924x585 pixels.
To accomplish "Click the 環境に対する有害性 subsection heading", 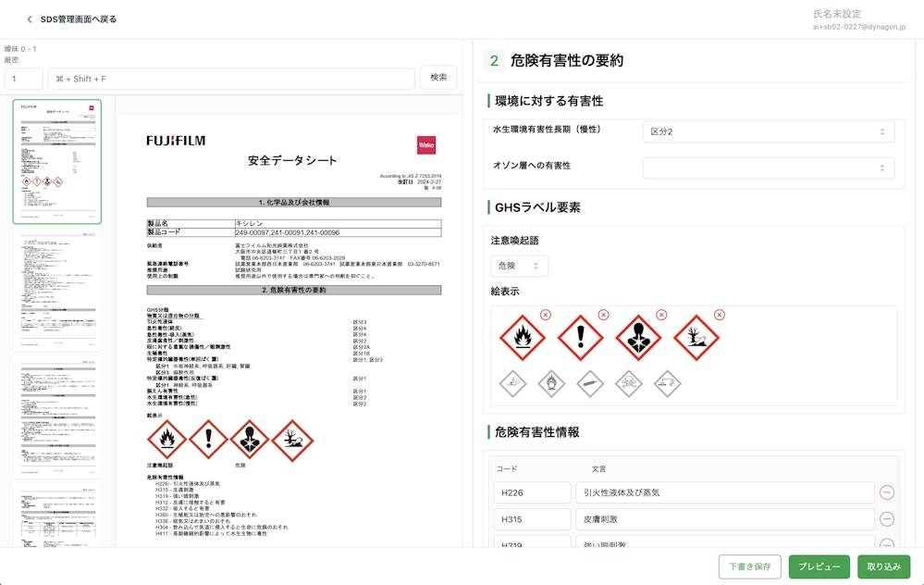I will [x=548, y=101].
